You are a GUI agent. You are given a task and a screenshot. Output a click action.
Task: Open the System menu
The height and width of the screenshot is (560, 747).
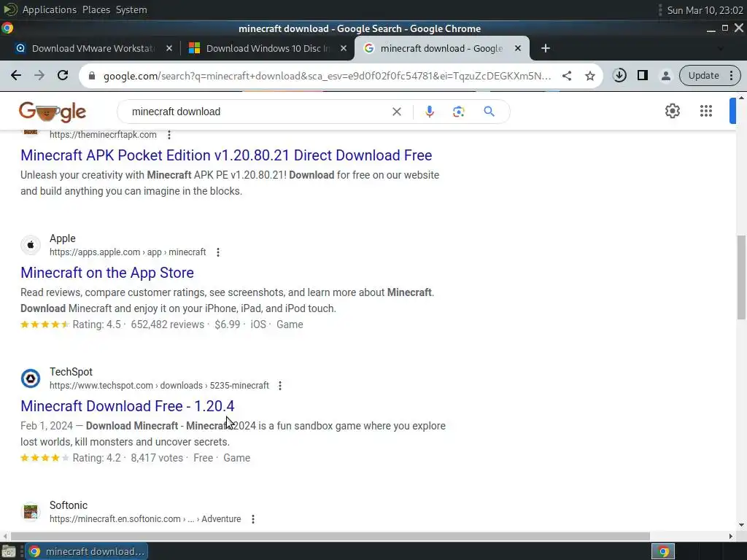pos(131,9)
